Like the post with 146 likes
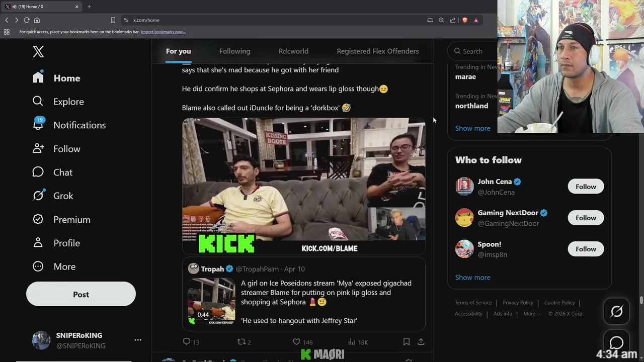This screenshot has width=644, height=362. [303, 342]
